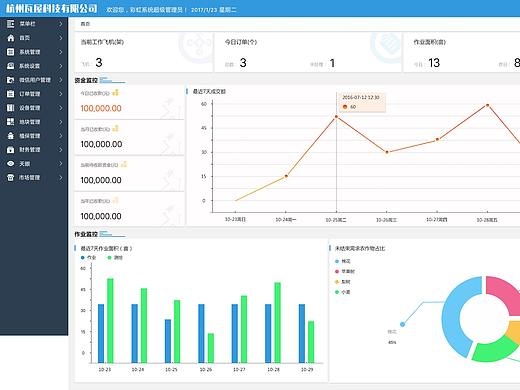Viewport: 520px width, 390px height.
Task: Click the 市场管理 telephone icon
Action: [11, 178]
